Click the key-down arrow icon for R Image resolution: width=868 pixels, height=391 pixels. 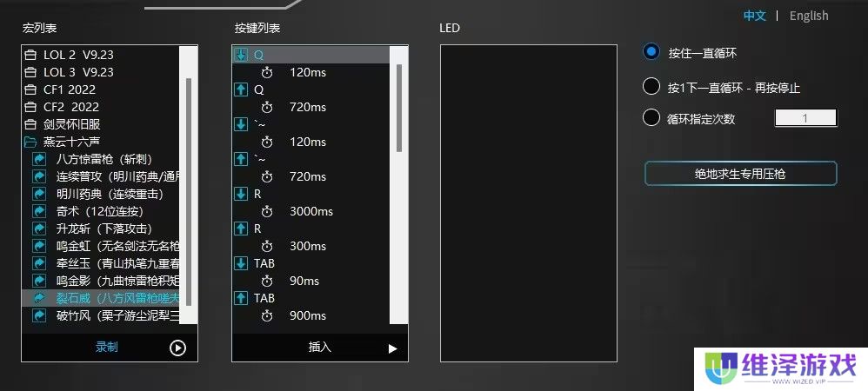(x=241, y=194)
